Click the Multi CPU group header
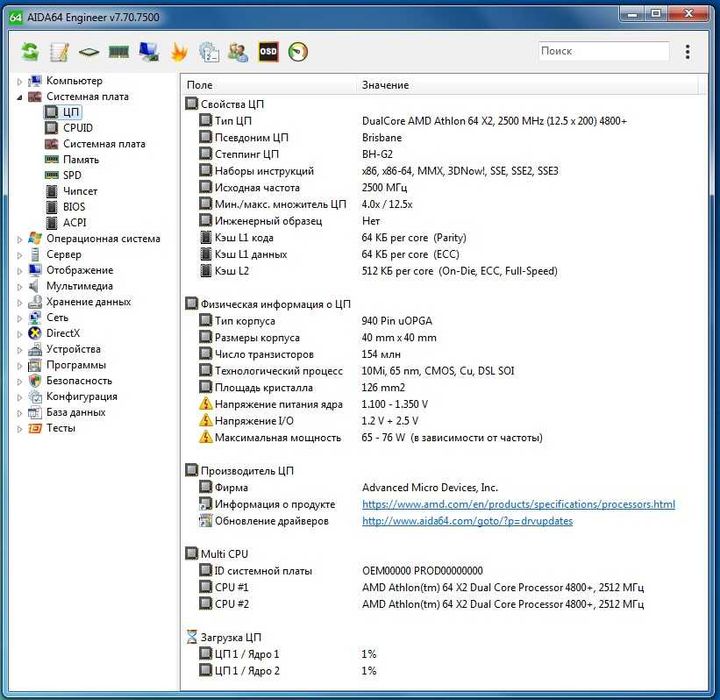Screen dimensions: 720x700 [x=217, y=554]
